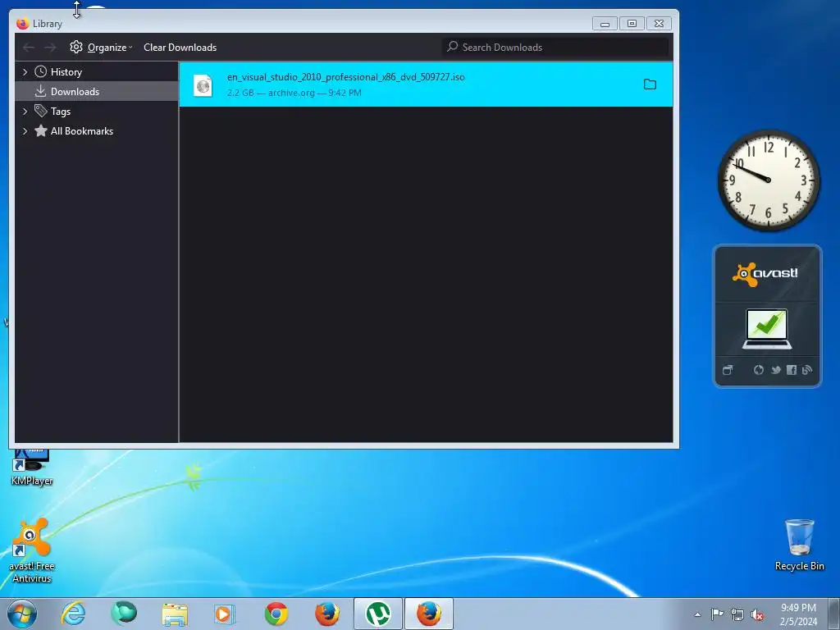Open the Windows Start menu

point(22,614)
